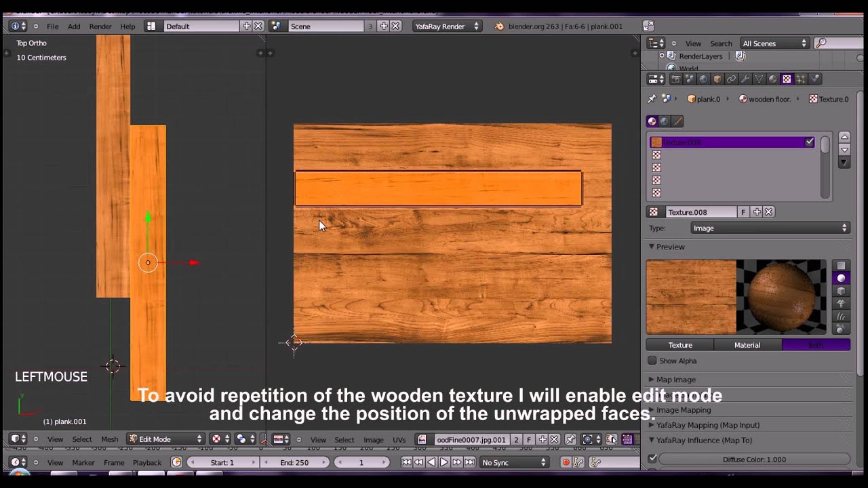Move texture slot up arrow
Image resolution: width=868 pixels, height=488 pixels.
coord(844,137)
